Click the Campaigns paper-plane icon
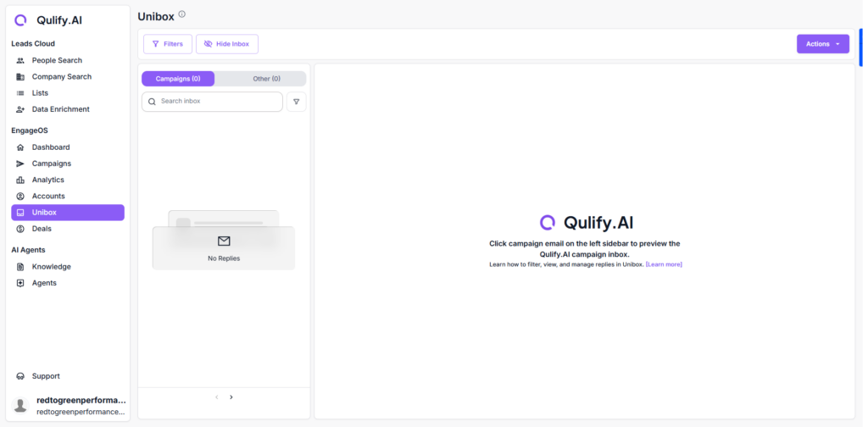 (x=20, y=164)
